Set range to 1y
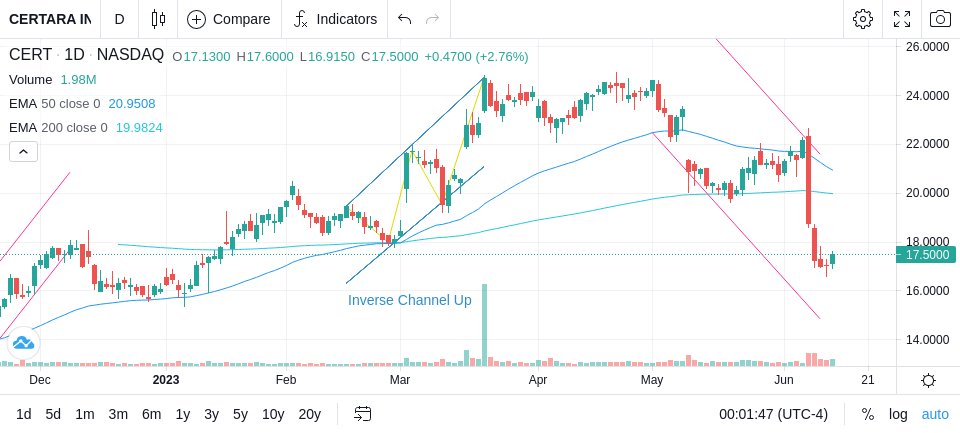The width and height of the screenshot is (960, 433). 182,414
